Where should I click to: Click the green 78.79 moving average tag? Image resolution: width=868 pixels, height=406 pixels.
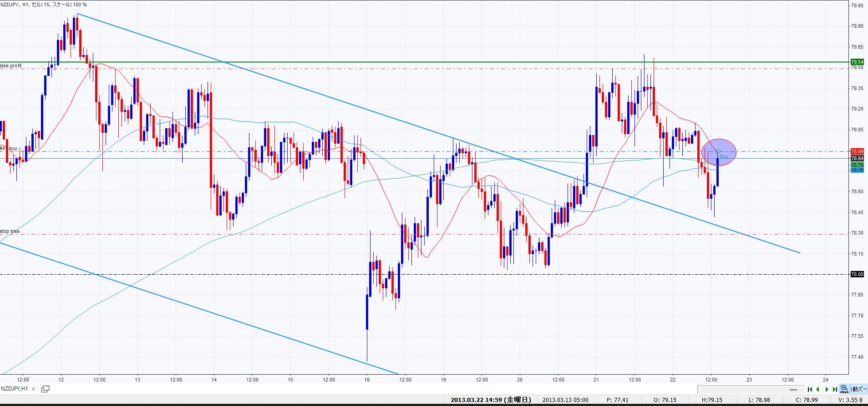[x=857, y=165]
